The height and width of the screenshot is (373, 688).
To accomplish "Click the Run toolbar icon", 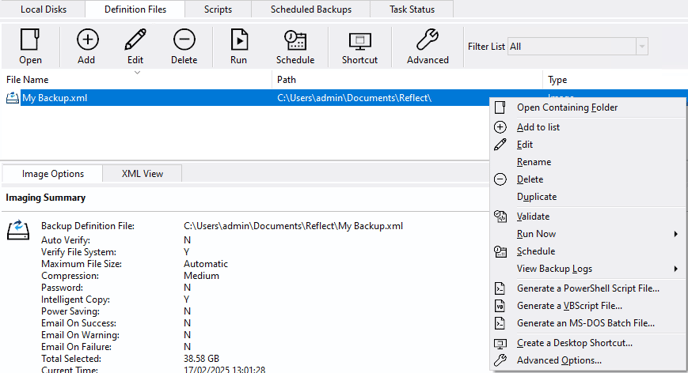I will coord(239,39).
